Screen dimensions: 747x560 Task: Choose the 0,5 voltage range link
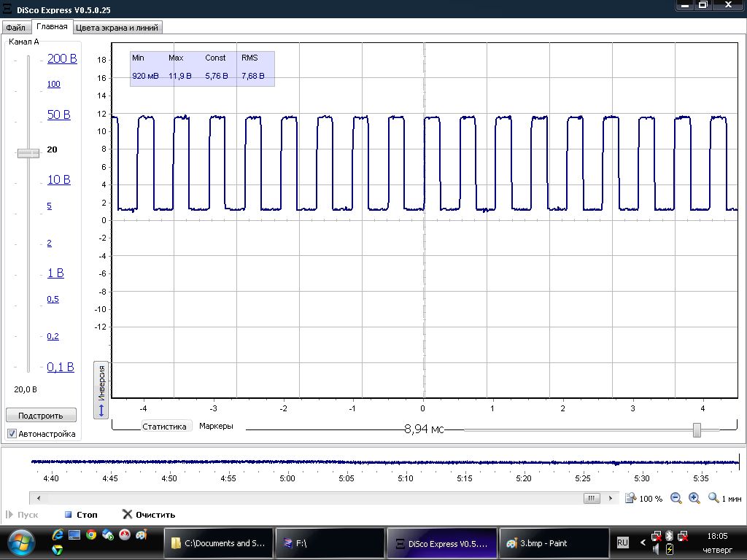[x=53, y=299]
